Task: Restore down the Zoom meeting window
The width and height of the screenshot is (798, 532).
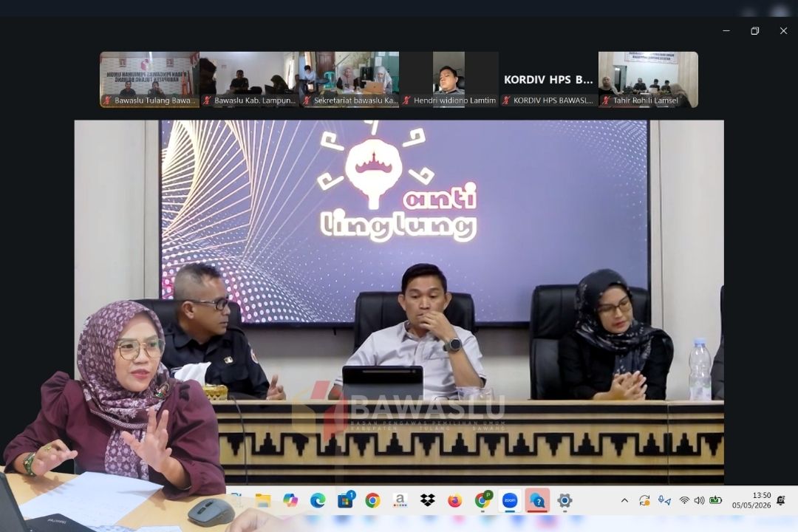Action: [754, 31]
